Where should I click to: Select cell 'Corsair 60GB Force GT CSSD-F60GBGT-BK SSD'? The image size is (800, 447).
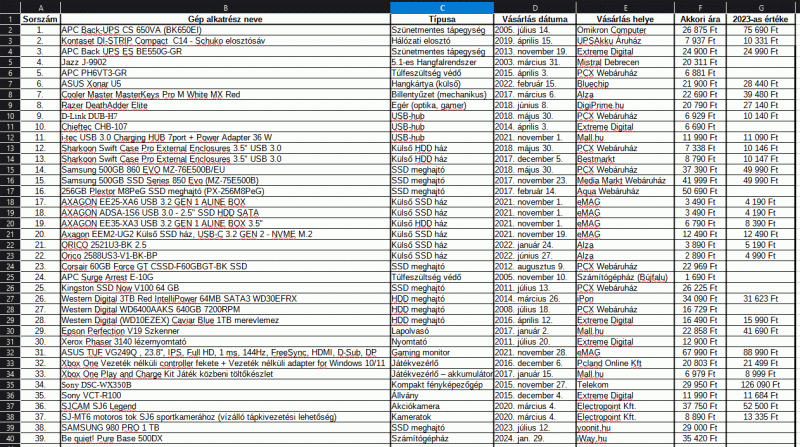[225, 266]
